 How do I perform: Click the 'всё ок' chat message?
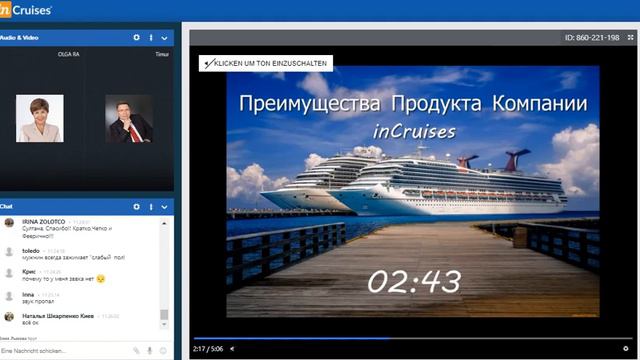(x=31, y=322)
